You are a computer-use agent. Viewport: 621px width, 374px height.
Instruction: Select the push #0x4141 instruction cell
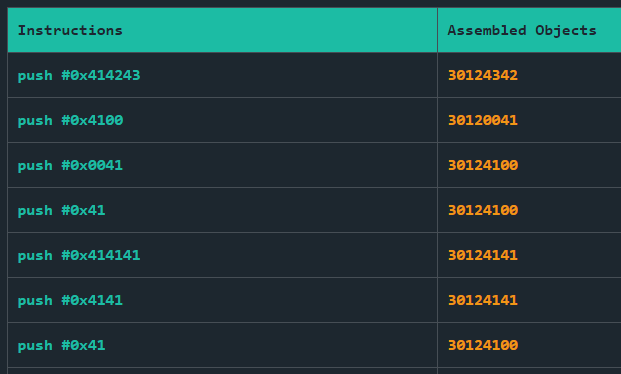click(x=222, y=300)
